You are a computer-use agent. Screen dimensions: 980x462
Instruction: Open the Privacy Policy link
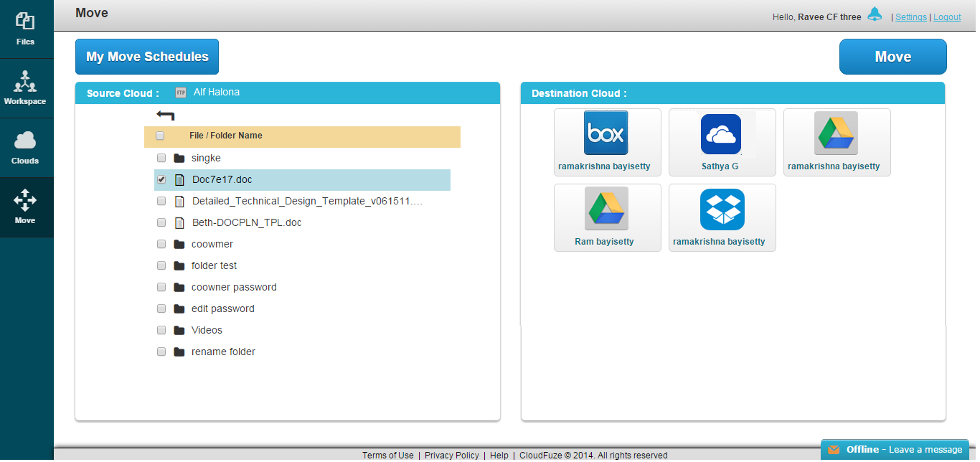point(452,456)
